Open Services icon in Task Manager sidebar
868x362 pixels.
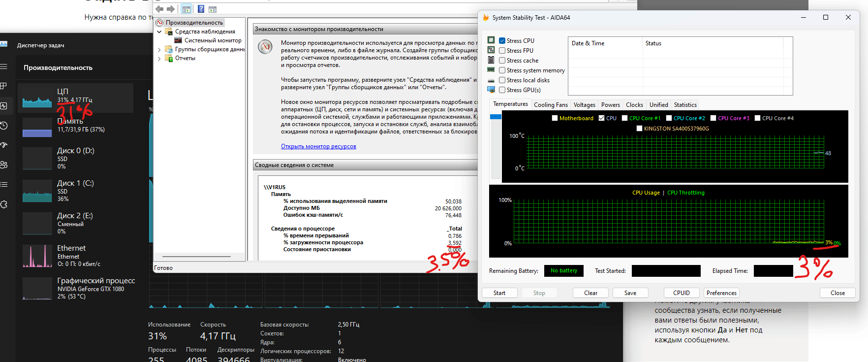pyautogui.click(x=4, y=204)
